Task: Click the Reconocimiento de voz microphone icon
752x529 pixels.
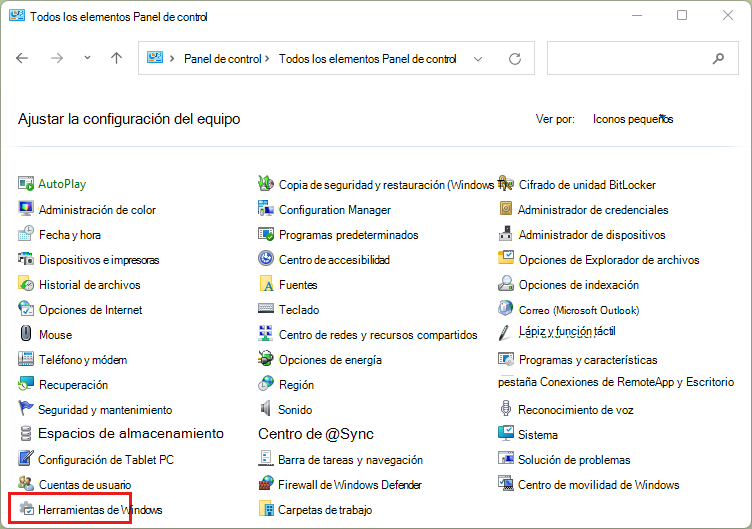Action: (x=505, y=409)
